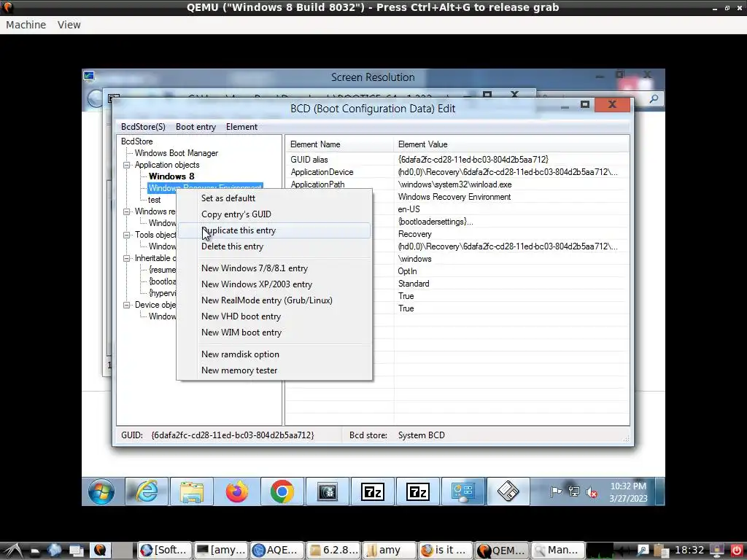The height and width of the screenshot is (560, 747).
Task: Switch to host taskbar item Man...
Action: pos(557,551)
